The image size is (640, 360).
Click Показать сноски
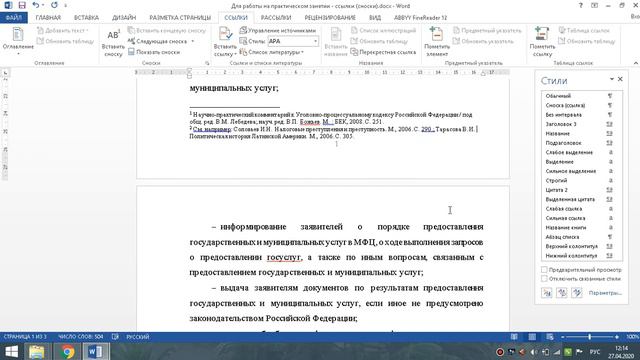pyautogui.click(x=154, y=52)
